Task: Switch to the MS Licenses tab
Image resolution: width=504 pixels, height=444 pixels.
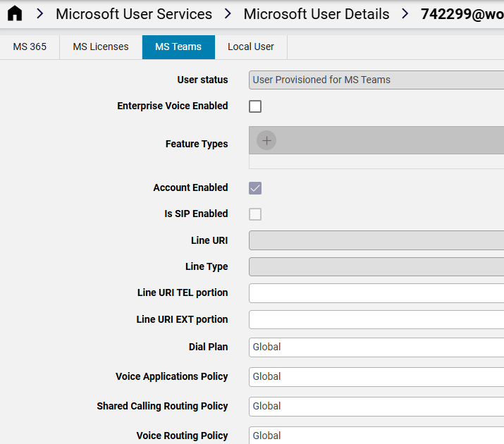Action: click(x=101, y=47)
